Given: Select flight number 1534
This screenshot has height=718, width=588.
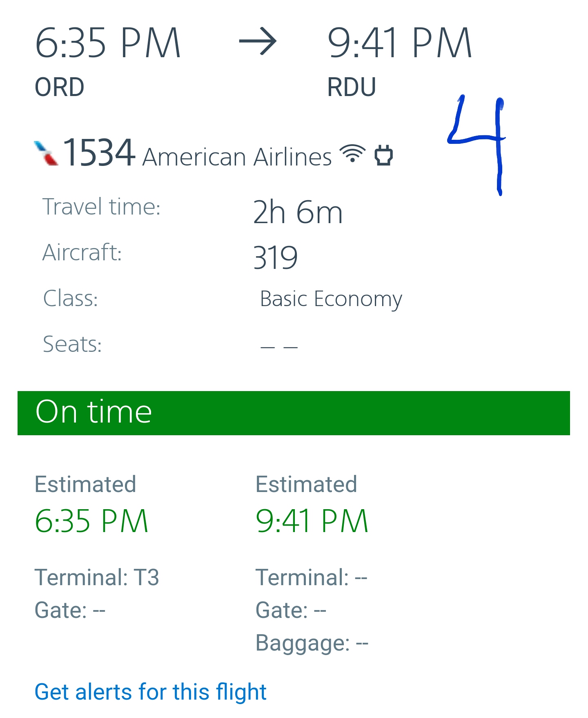Looking at the screenshot, I should pyautogui.click(x=99, y=152).
